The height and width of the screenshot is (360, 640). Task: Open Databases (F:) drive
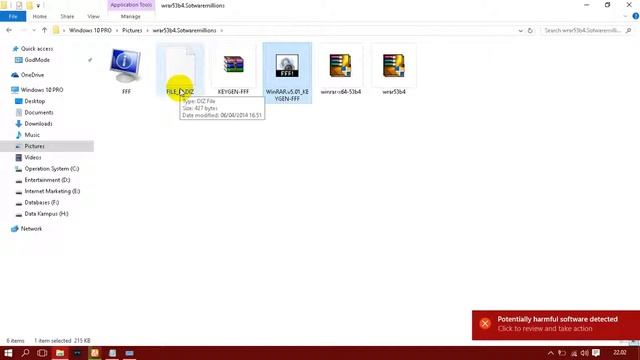pyautogui.click(x=42, y=202)
